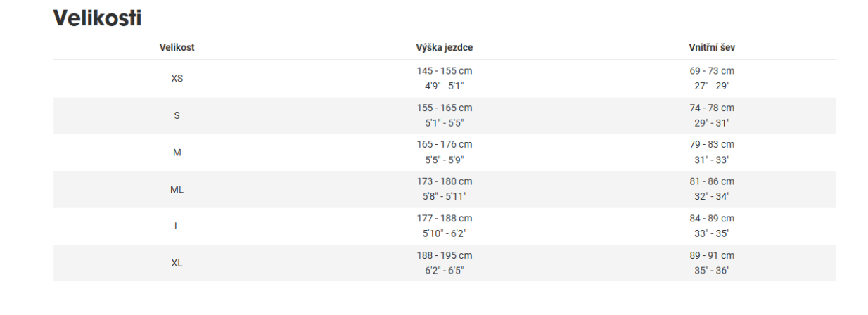Click the XL size cell

(177, 263)
